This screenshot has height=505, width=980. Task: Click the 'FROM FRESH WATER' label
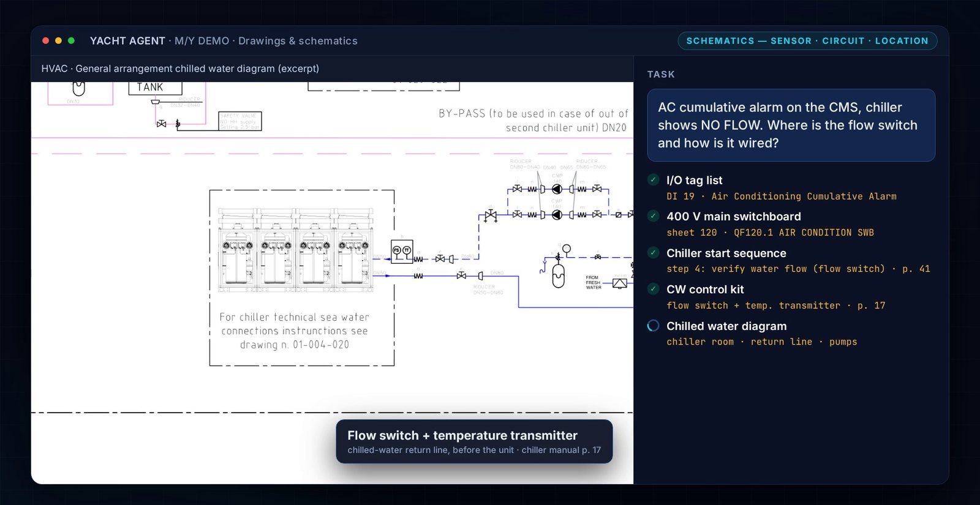pos(593,282)
